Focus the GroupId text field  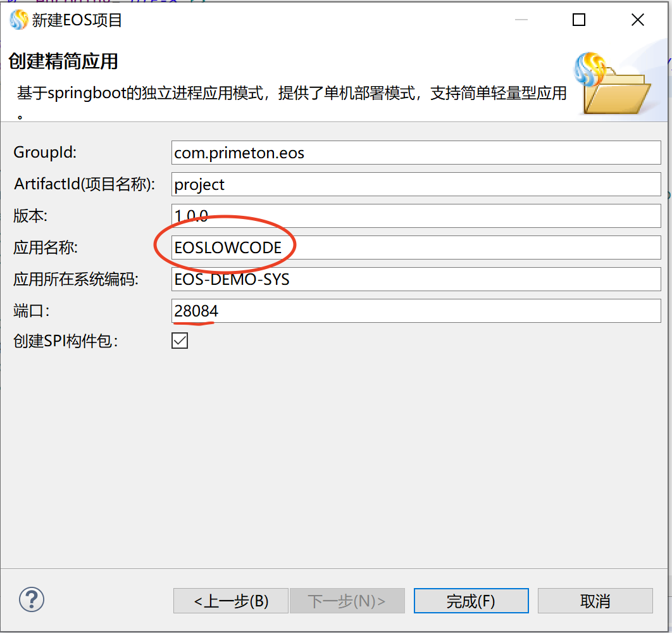(416, 153)
